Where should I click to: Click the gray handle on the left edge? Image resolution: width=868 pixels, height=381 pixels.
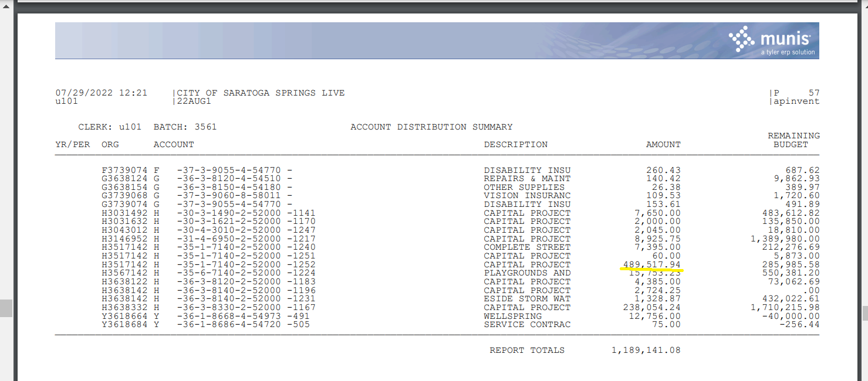[x=5, y=308]
